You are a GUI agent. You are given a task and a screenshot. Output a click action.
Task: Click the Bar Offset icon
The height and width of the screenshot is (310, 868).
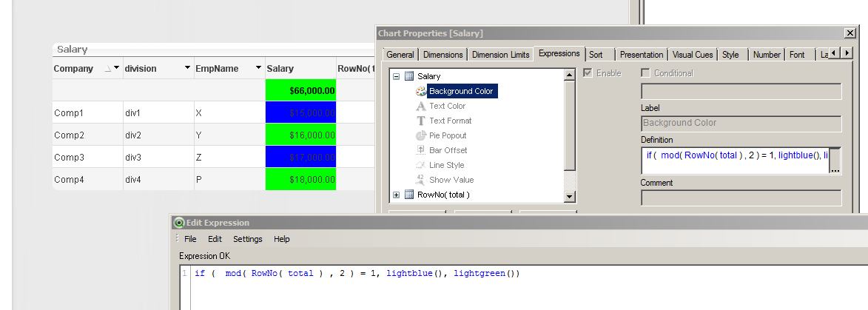421,150
